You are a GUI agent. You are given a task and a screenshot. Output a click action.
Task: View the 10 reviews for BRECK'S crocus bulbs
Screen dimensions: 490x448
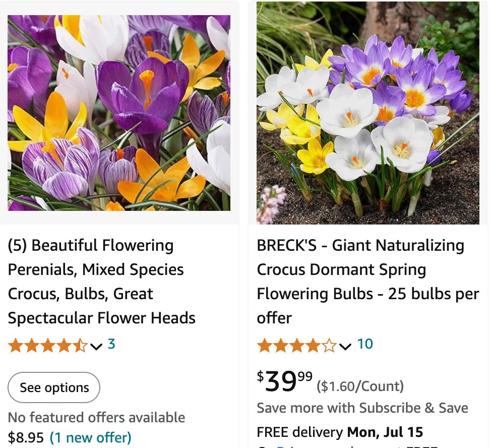click(x=365, y=344)
